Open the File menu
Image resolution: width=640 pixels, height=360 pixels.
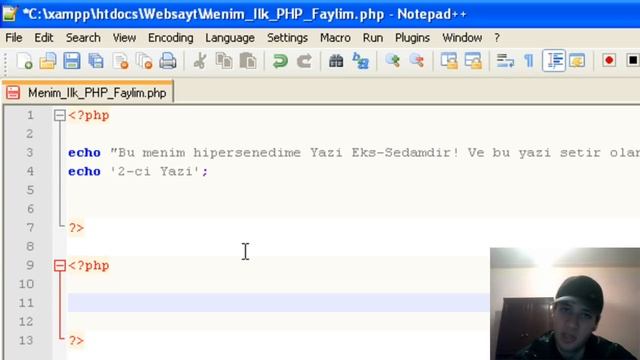tap(14, 38)
